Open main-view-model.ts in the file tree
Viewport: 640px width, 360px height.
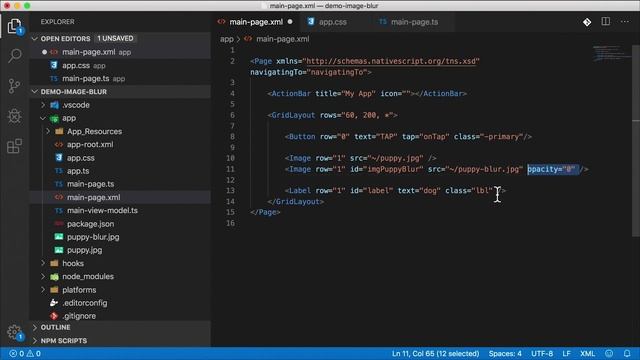click(121, 211)
